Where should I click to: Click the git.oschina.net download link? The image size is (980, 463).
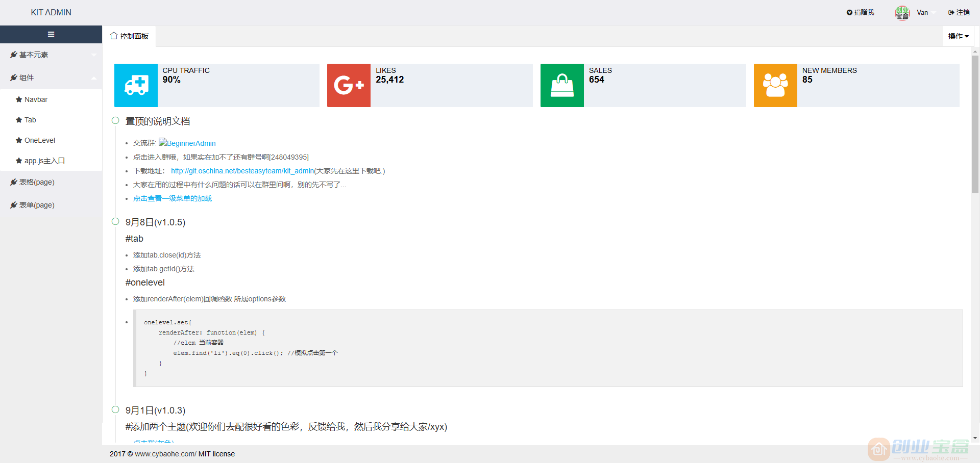(x=242, y=171)
